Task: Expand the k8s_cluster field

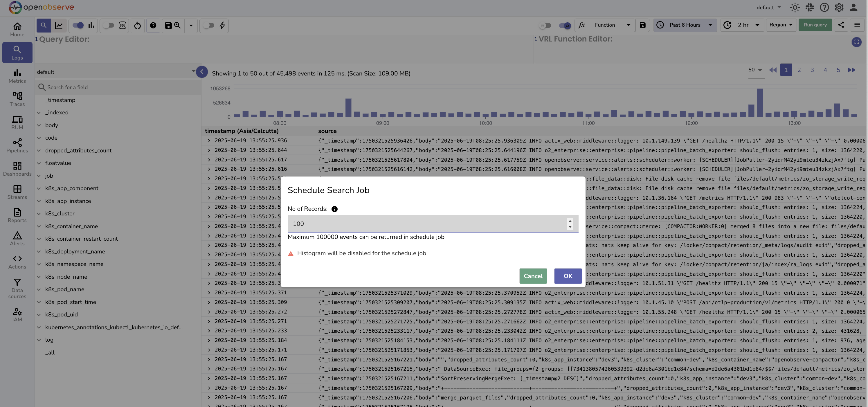Action: 39,214
